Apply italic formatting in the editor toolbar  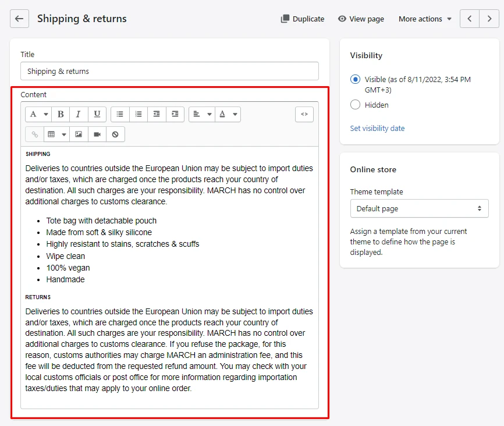(79, 114)
